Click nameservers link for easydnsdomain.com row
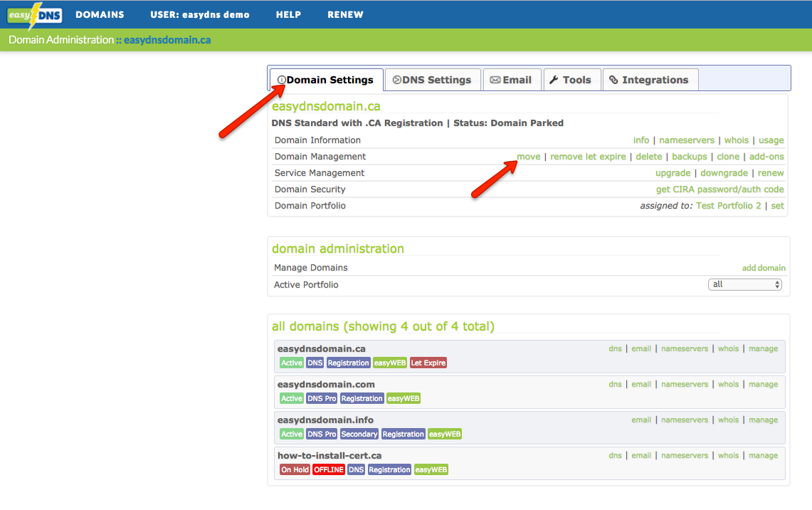Image resolution: width=812 pixels, height=510 pixels. pos(685,385)
